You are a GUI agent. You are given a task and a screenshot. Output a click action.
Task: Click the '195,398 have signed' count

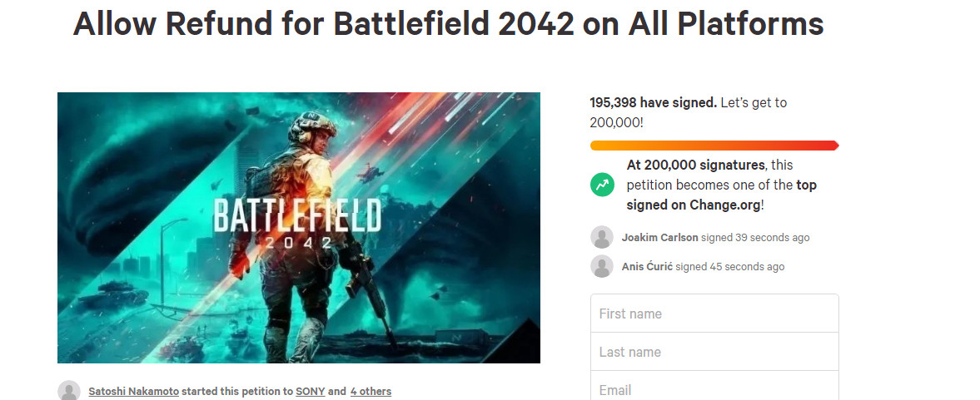[x=653, y=103]
